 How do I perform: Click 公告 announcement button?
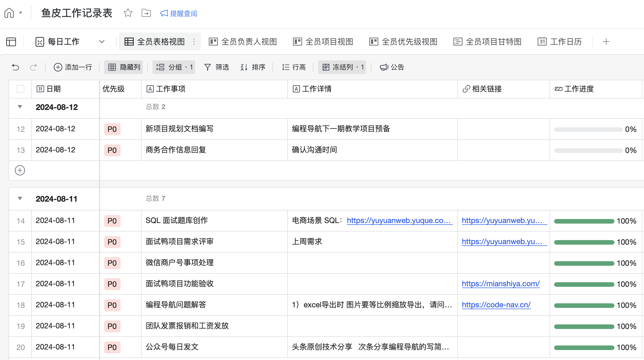[392, 67]
